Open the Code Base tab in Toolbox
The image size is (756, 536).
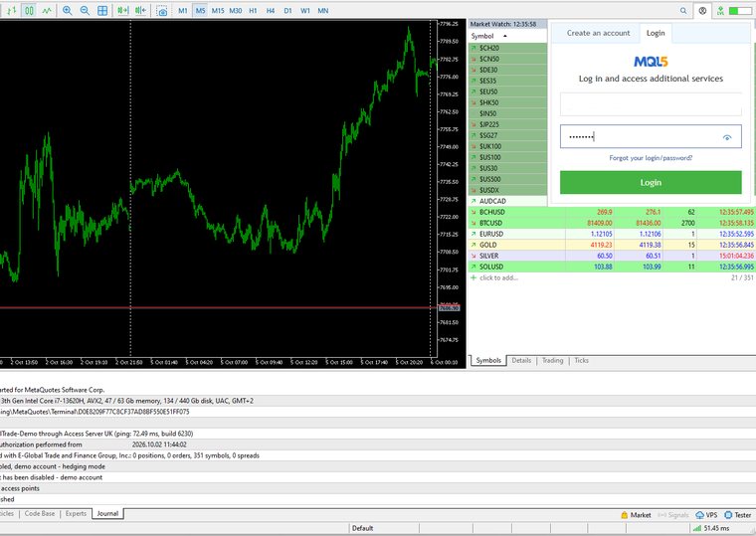pyautogui.click(x=40, y=514)
